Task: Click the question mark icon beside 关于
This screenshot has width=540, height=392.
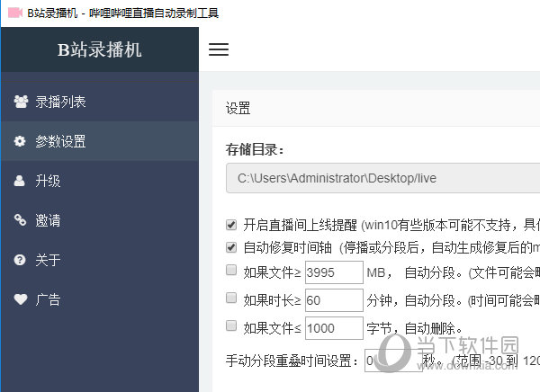Action: tap(20, 260)
